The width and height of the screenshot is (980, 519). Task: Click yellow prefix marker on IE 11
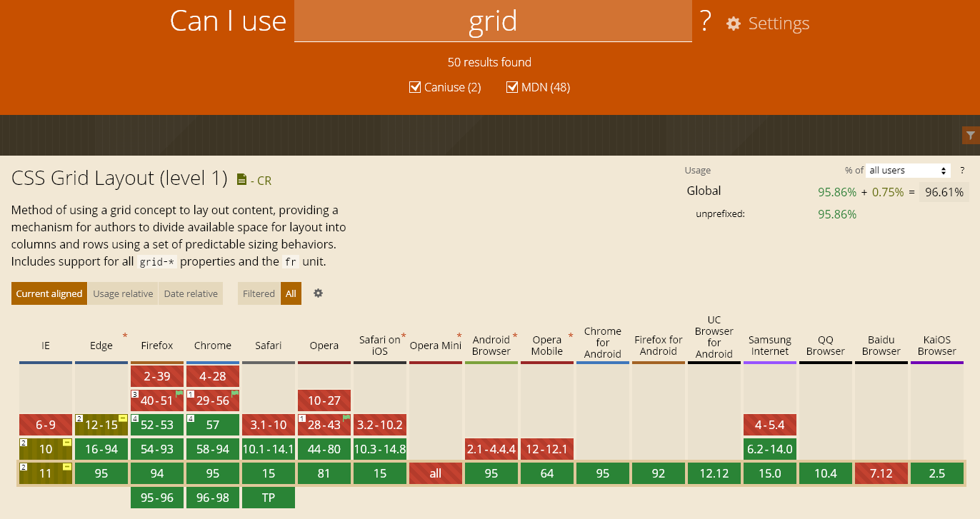coord(67,467)
